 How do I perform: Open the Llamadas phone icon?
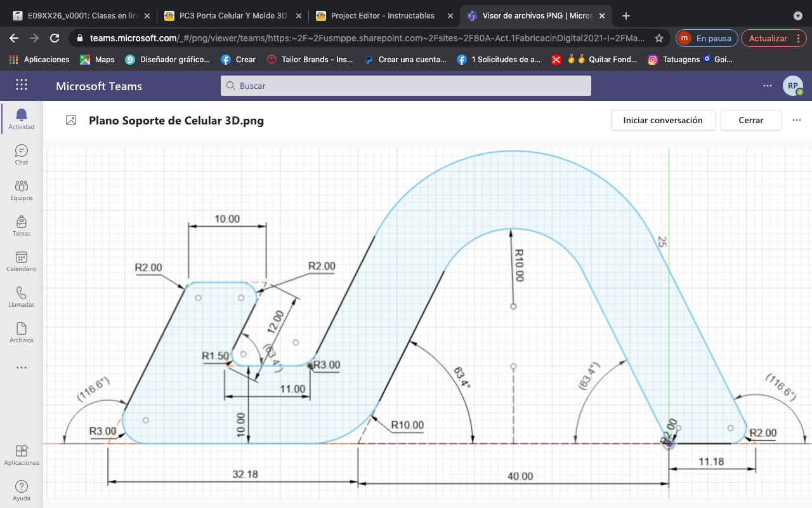click(22, 297)
